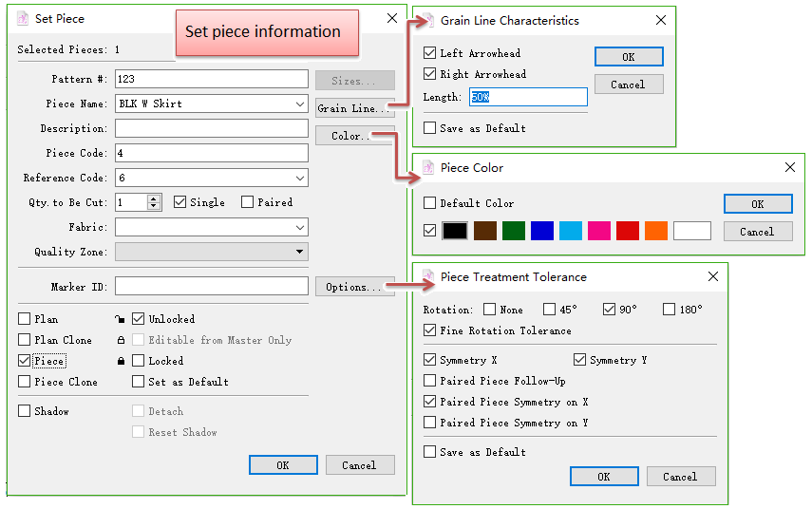Uncheck the Left Arrowhead option

[430, 53]
